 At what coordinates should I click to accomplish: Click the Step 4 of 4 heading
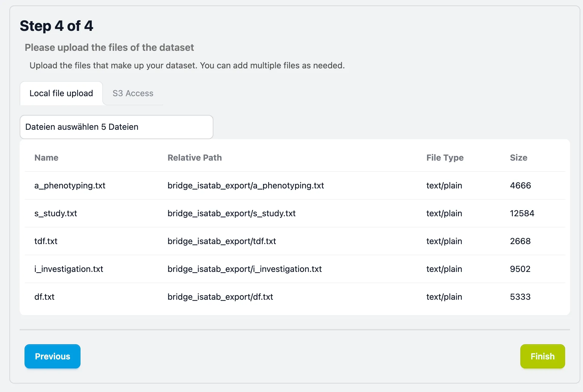(57, 26)
